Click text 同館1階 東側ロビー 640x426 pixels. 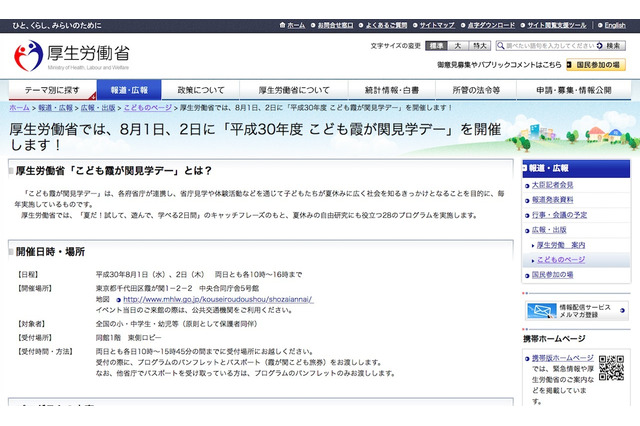(x=129, y=338)
